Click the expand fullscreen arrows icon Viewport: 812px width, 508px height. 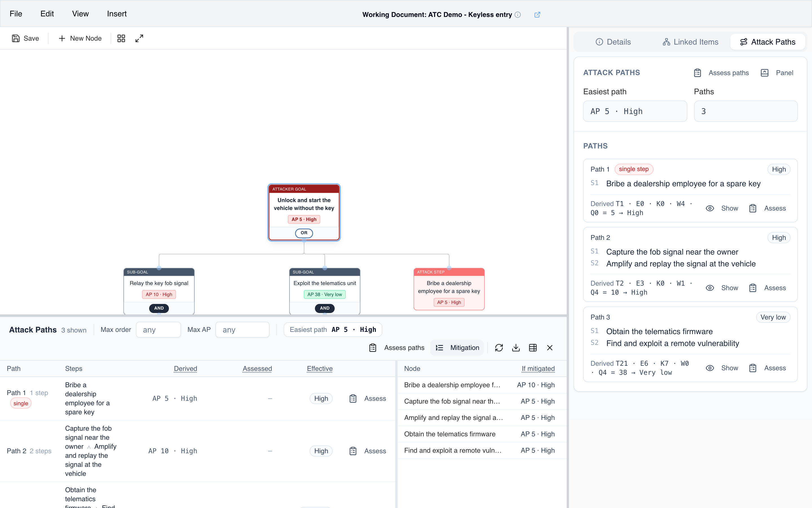[x=139, y=38]
